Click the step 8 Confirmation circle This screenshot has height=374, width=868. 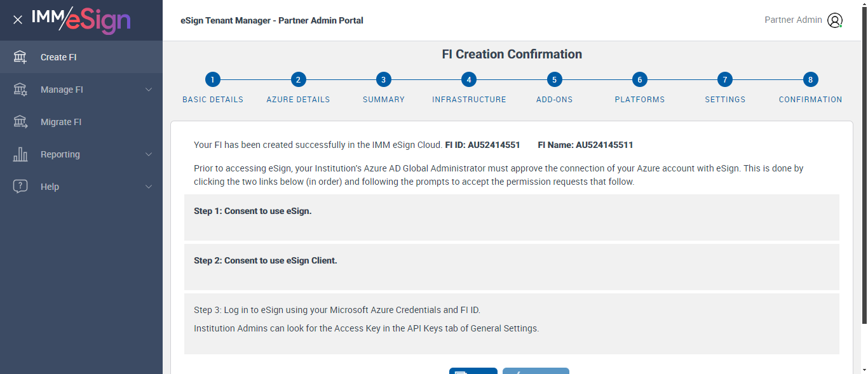click(810, 80)
